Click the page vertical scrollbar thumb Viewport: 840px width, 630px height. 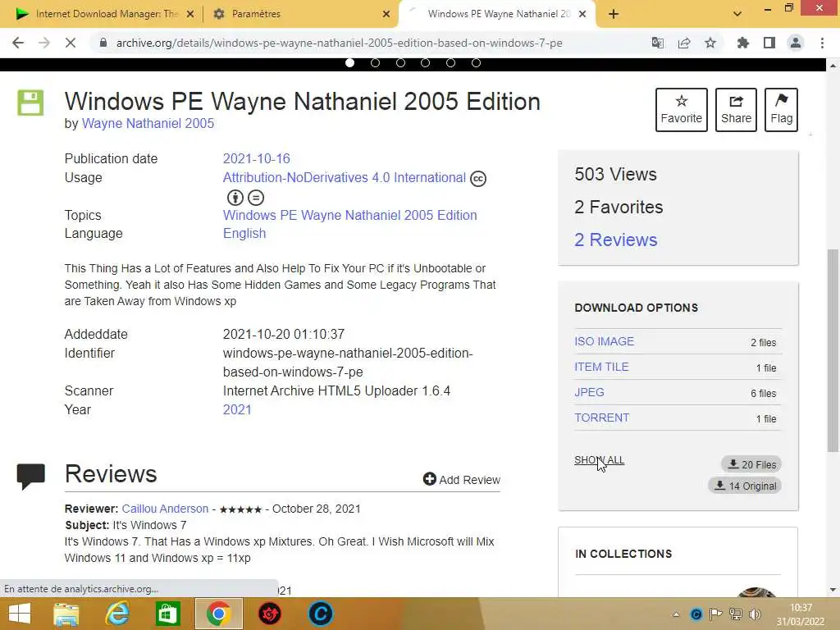tap(833, 351)
